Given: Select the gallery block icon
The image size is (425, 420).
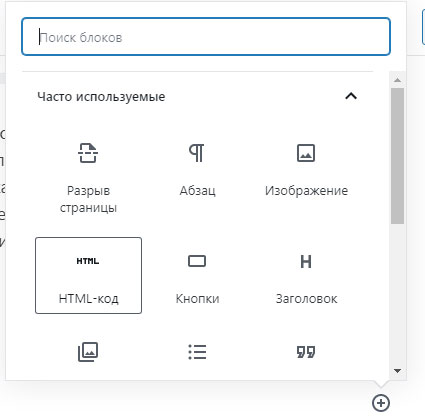Looking at the screenshot, I should 88,352.
